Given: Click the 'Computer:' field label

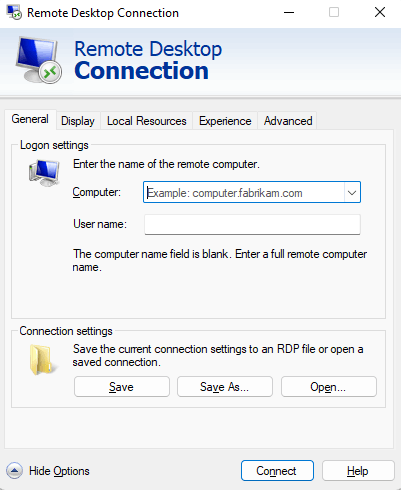Looking at the screenshot, I should point(97,192).
